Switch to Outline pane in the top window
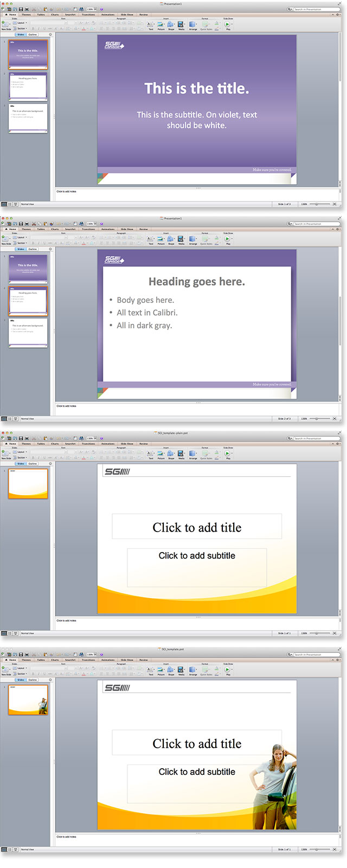The image size is (347, 868). 33,35
